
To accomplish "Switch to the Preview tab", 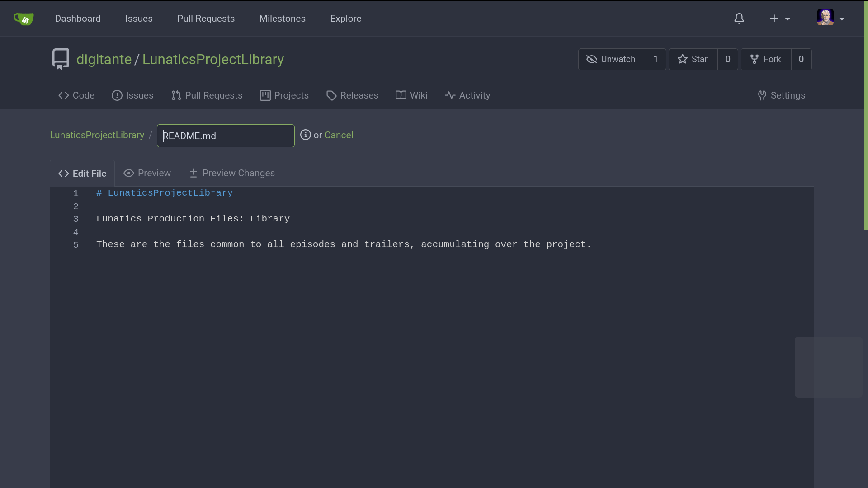I will tap(147, 173).
